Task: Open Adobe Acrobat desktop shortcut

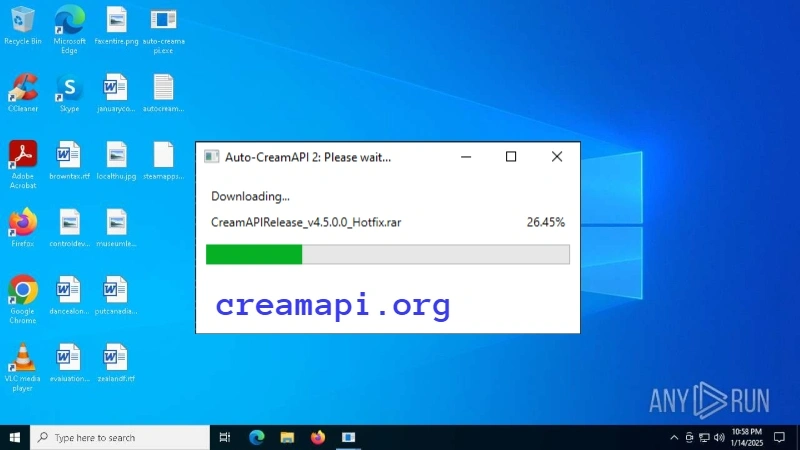Action: pos(22,164)
